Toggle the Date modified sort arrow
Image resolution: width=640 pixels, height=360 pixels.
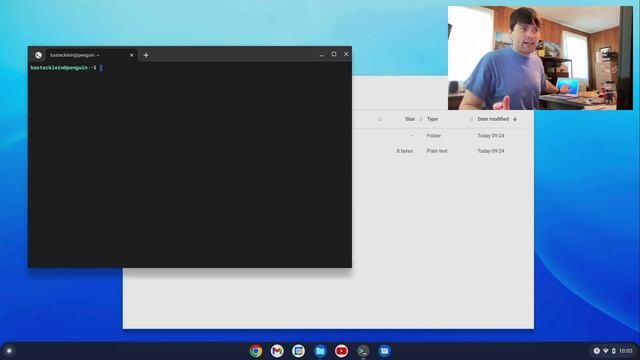click(515, 119)
